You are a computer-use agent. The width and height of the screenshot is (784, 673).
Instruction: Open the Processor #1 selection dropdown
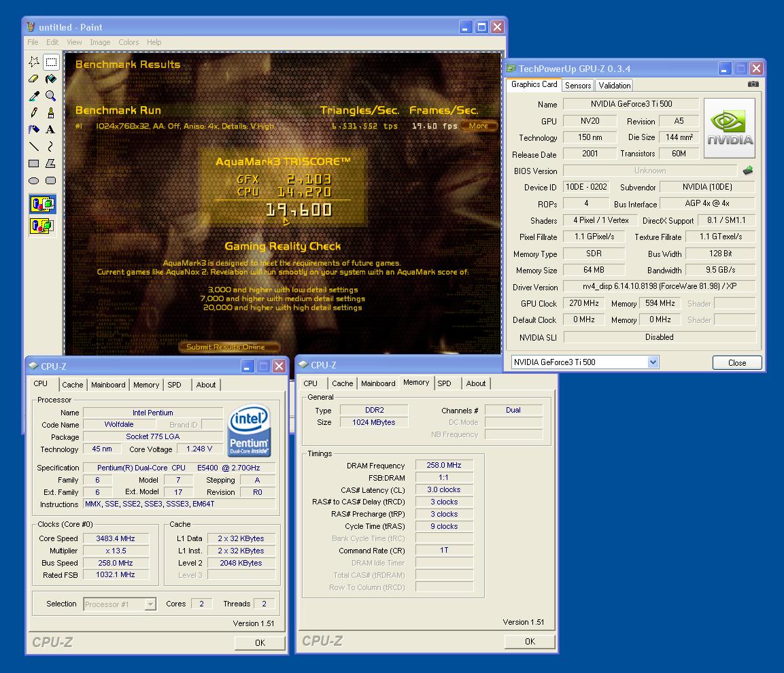point(150,604)
